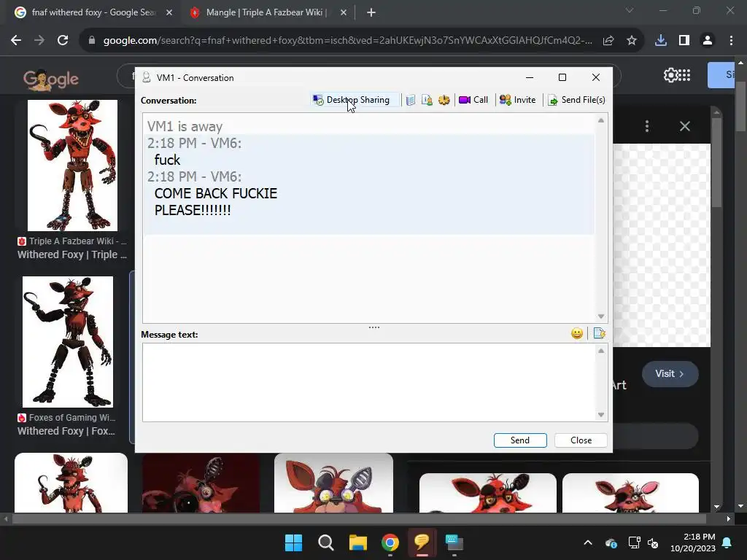Screen dimensions: 747x560
Task: Open Google apps grid
Action: 684,75
